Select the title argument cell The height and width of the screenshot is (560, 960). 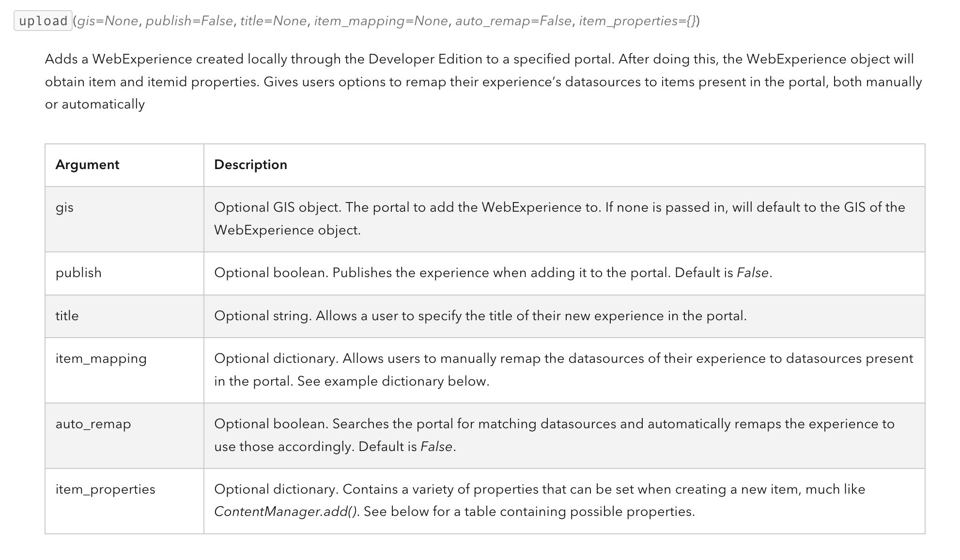(67, 316)
